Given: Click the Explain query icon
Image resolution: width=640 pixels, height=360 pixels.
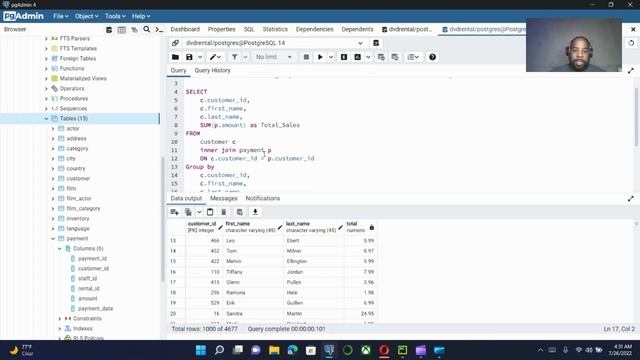Looking at the screenshot, I should click(x=344, y=57).
